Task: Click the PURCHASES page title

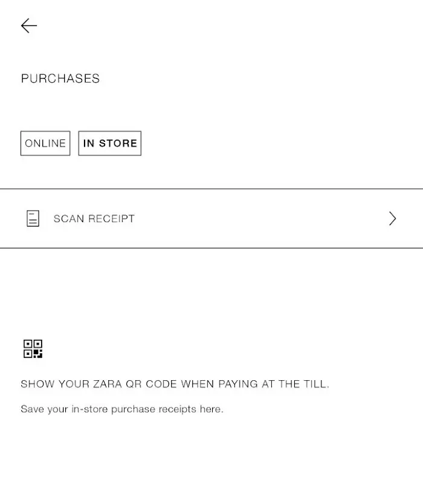Action: (60, 78)
